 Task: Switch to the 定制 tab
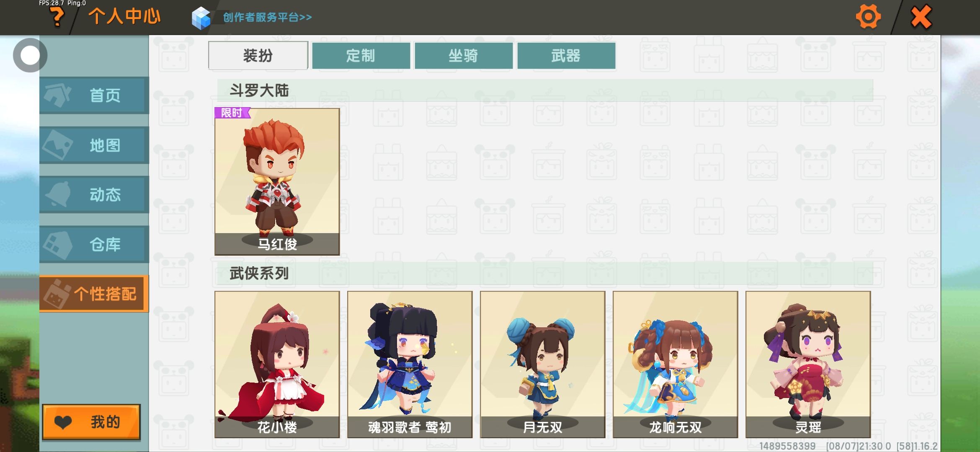click(x=361, y=55)
